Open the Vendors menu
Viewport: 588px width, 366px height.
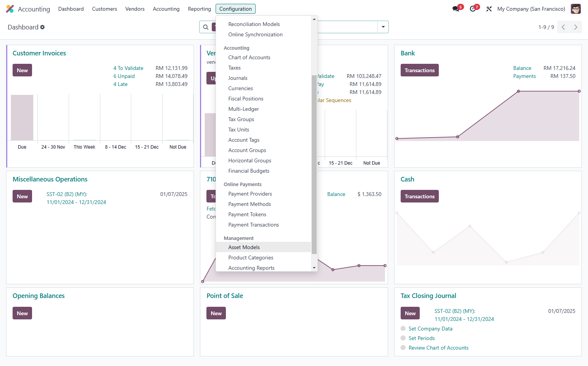coord(135,9)
